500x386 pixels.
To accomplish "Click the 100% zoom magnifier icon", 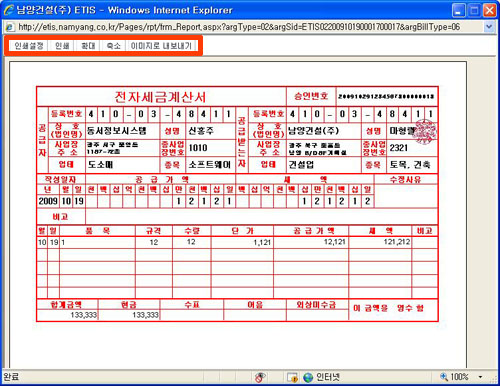I will pos(444,377).
